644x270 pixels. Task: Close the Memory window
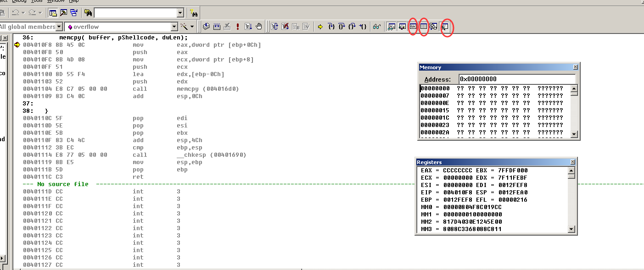coord(576,67)
